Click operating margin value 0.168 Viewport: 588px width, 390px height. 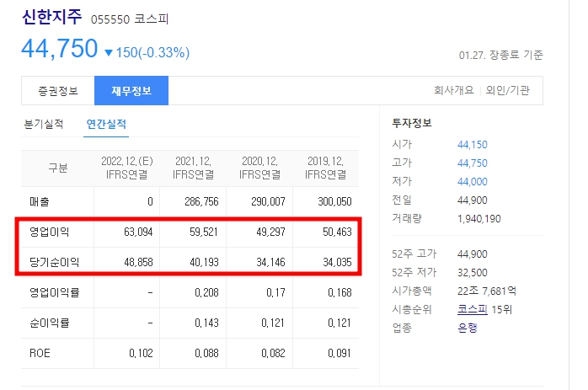339,292
